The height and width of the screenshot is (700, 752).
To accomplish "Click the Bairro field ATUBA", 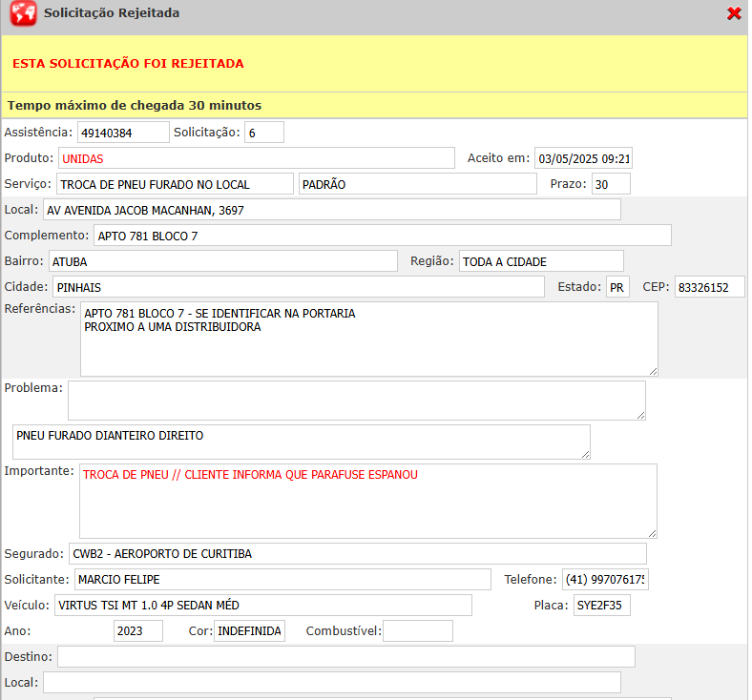I will coord(223,261).
